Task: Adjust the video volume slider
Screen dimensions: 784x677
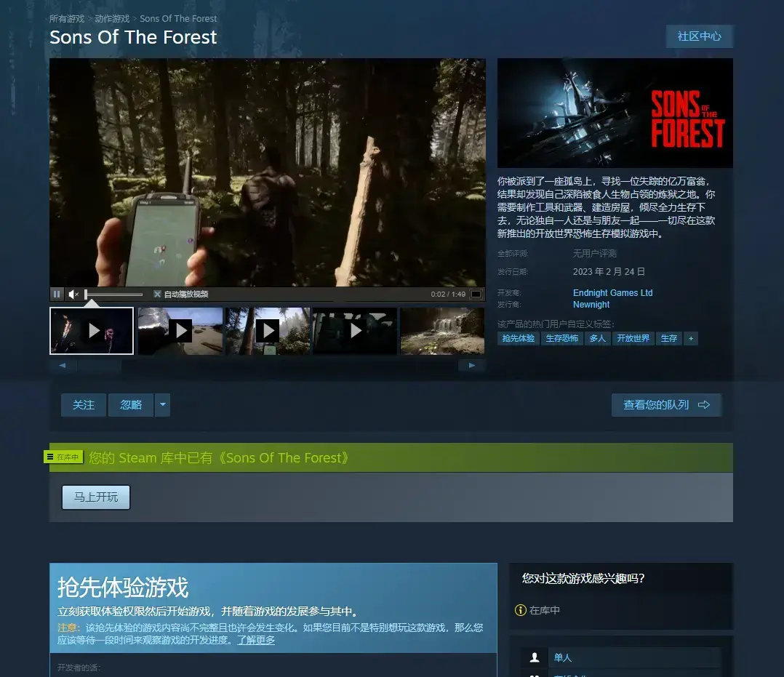Action: coord(114,294)
